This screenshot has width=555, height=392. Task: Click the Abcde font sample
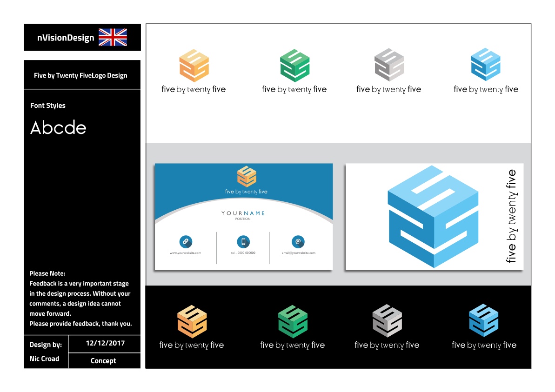(59, 128)
